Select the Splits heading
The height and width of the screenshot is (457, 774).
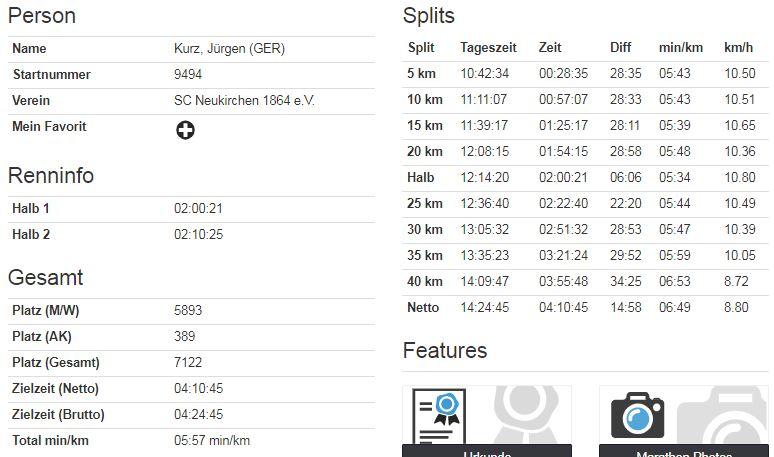click(x=428, y=16)
